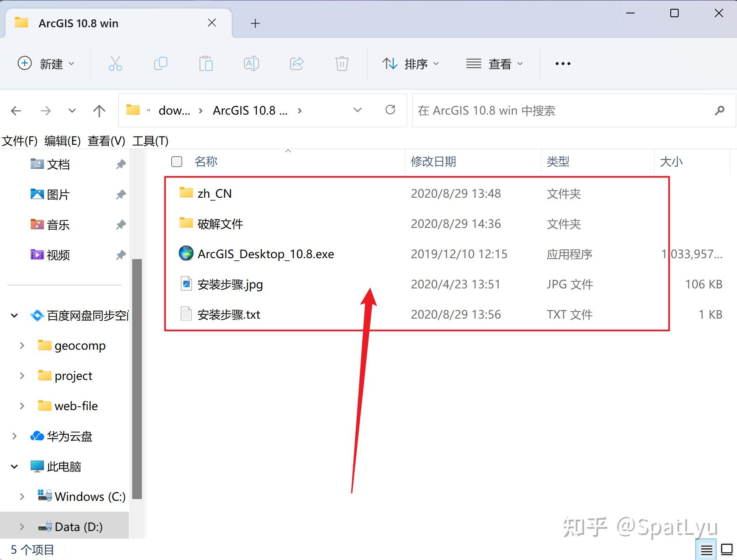Image resolution: width=737 pixels, height=560 pixels.
Task: Click the 安装步骤.txt document icon
Action: (x=186, y=314)
